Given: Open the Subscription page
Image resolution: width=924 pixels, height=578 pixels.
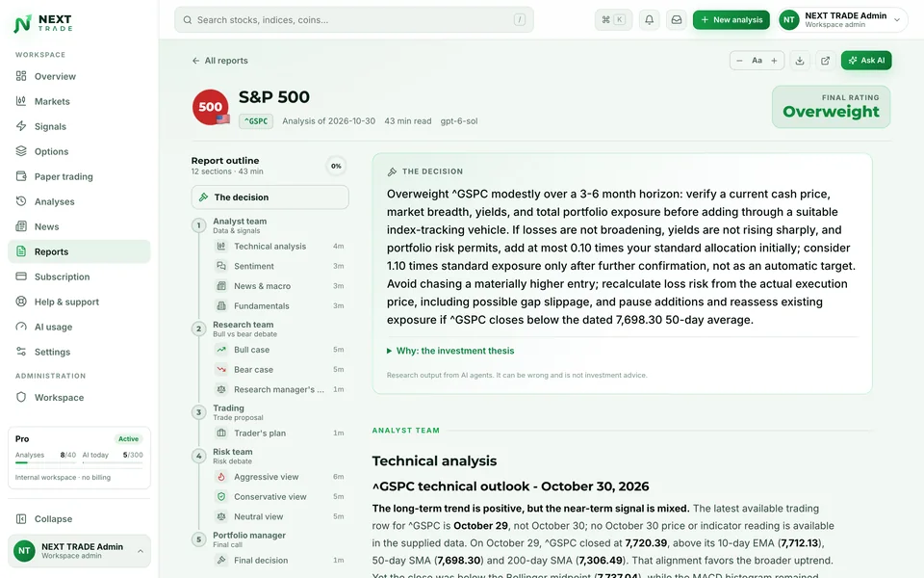Looking at the screenshot, I should 79,276.
